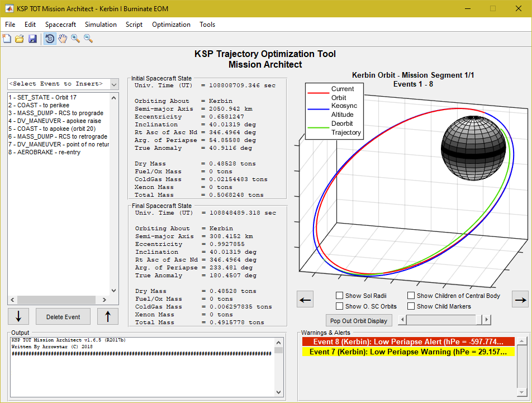Open the Simulation menu
Viewport: 532px width, 403px height.
(101, 25)
